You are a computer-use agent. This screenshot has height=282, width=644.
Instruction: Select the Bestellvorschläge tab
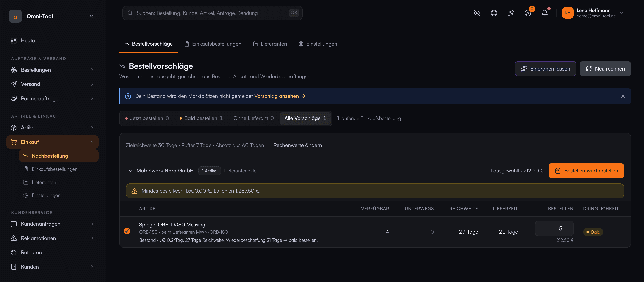[148, 44]
